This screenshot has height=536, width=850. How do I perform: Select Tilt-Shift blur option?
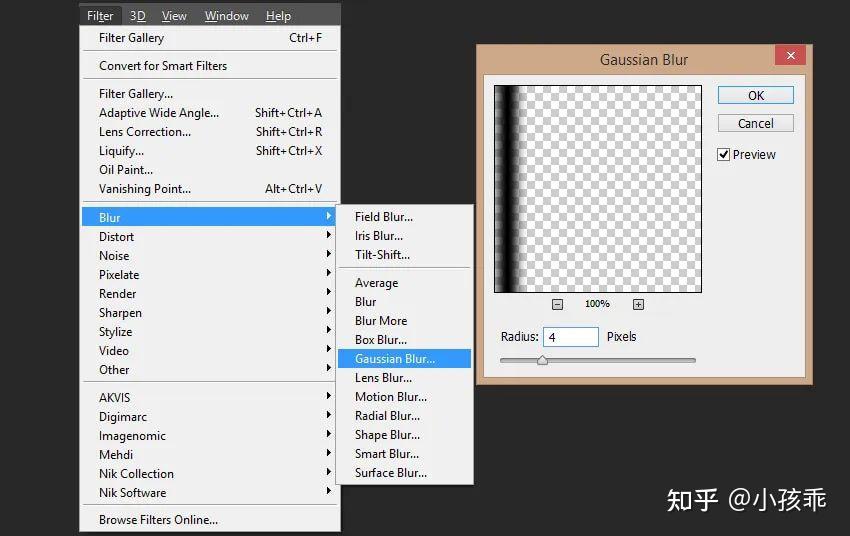pyautogui.click(x=404, y=255)
